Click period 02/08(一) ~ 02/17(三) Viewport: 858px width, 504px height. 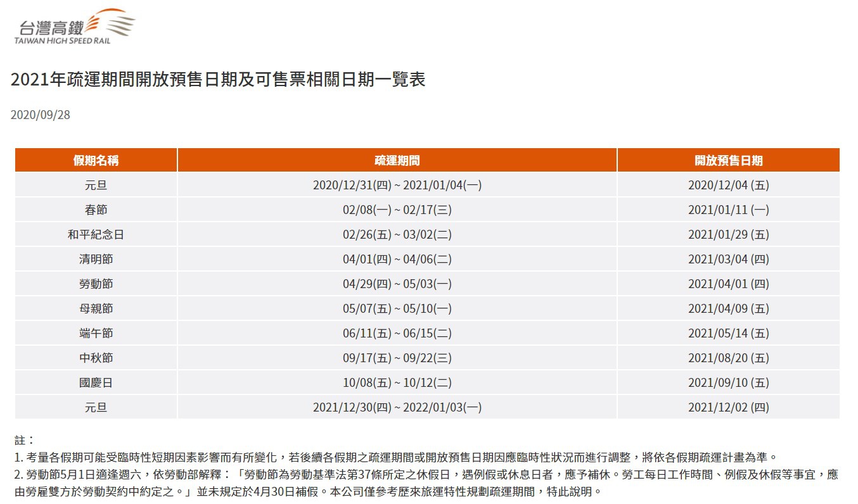coord(397,210)
